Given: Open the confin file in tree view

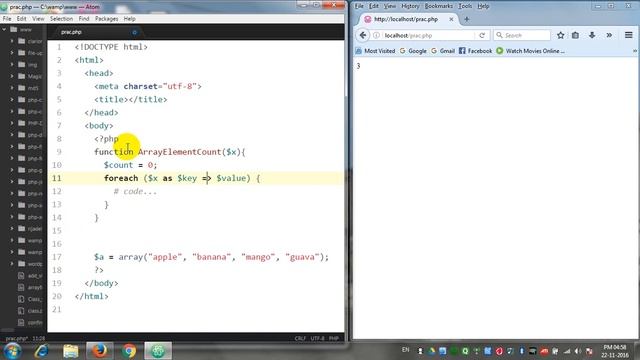Looking at the screenshot, I should 30,322.
